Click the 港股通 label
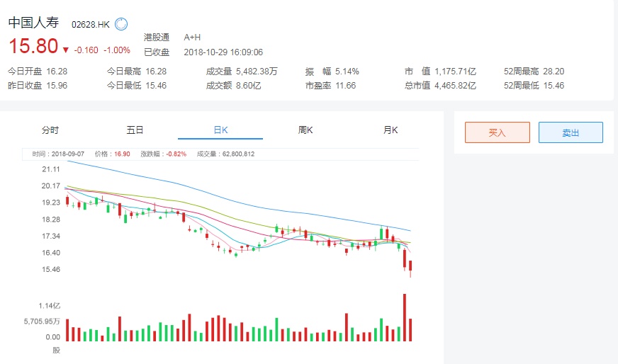 (x=157, y=37)
